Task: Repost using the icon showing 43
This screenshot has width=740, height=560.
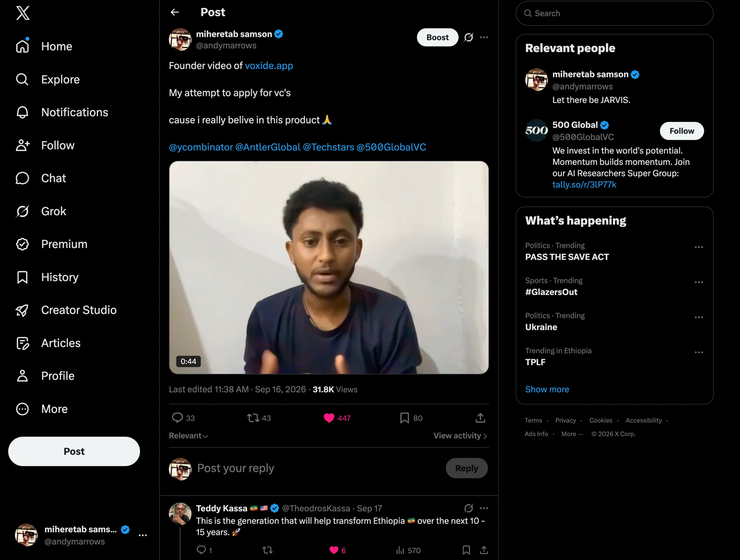Action: tap(253, 418)
